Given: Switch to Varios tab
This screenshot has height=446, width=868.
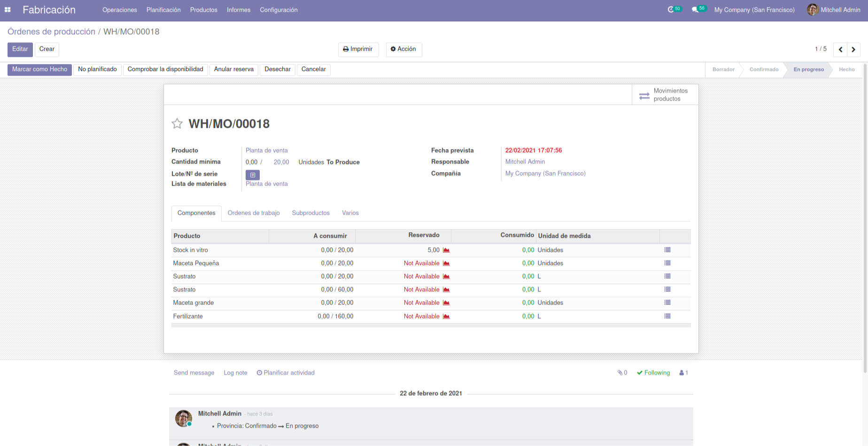Looking at the screenshot, I should point(350,213).
